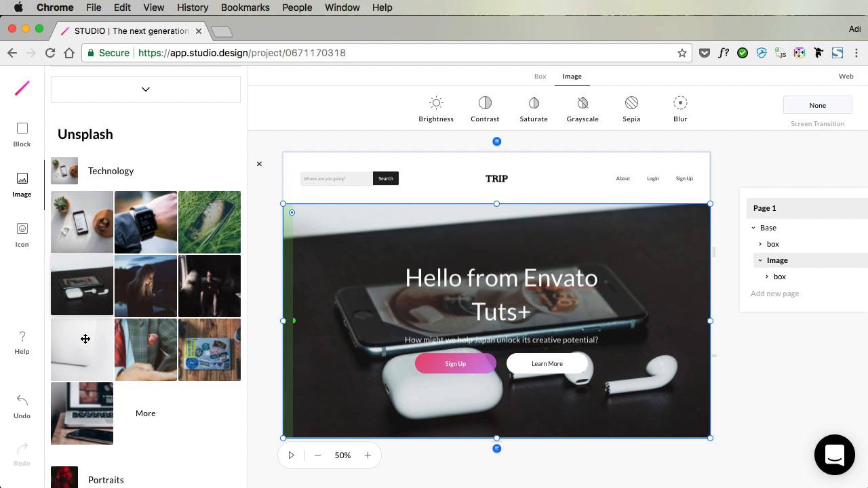Click the Web tab at top right
868x488 pixels.
click(846, 77)
